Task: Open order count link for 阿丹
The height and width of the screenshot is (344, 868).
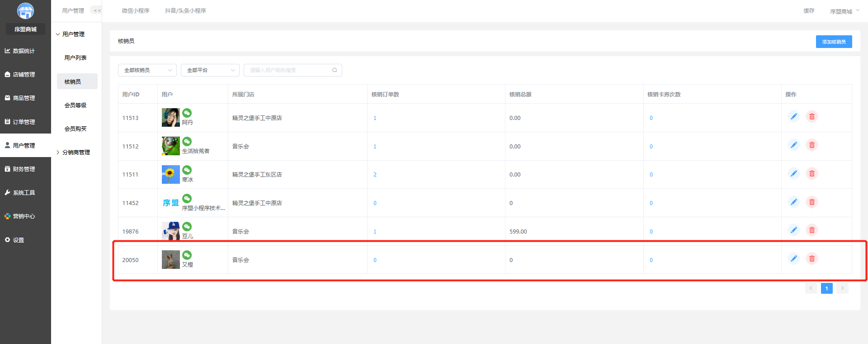Action: (x=375, y=118)
